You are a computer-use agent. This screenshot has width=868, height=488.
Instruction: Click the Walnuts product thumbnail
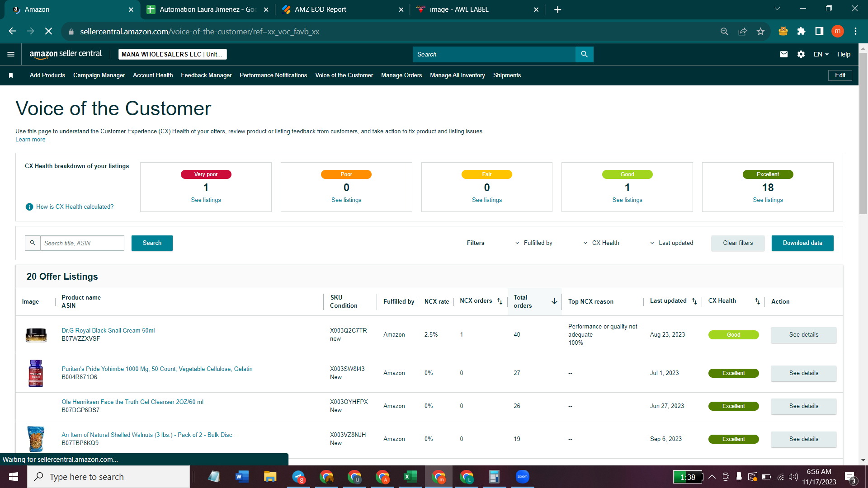(36, 439)
